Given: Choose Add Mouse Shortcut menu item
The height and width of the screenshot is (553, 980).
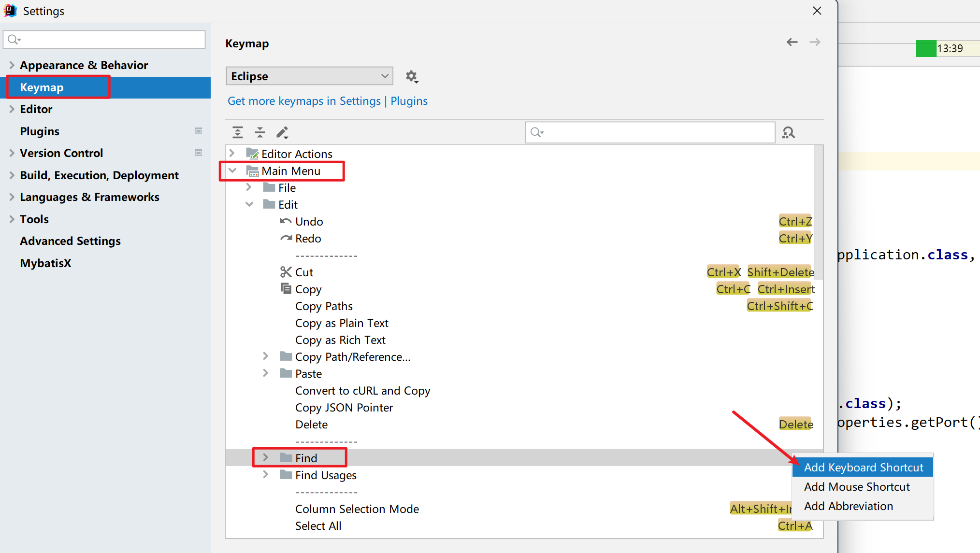Looking at the screenshot, I should (x=856, y=487).
